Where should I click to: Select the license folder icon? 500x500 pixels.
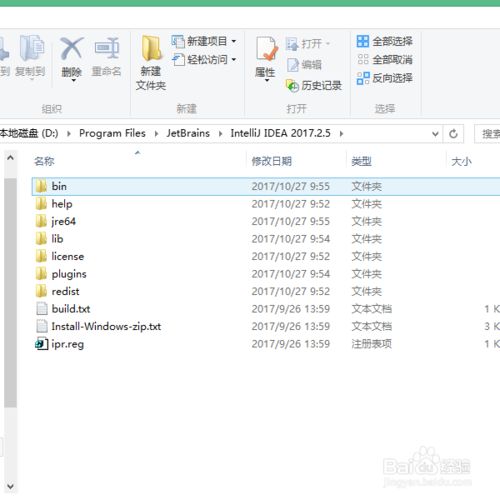click(41, 256)
